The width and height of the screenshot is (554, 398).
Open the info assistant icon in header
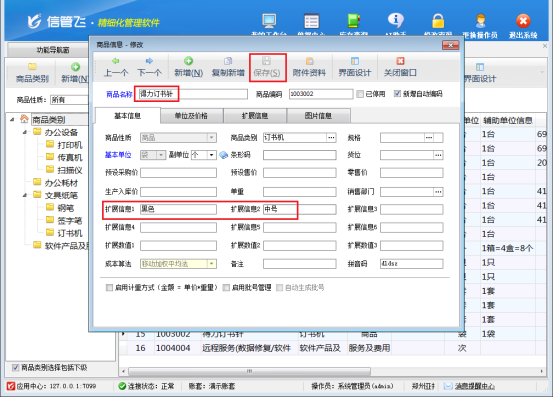pyautogui.click(x=395, y=21)
